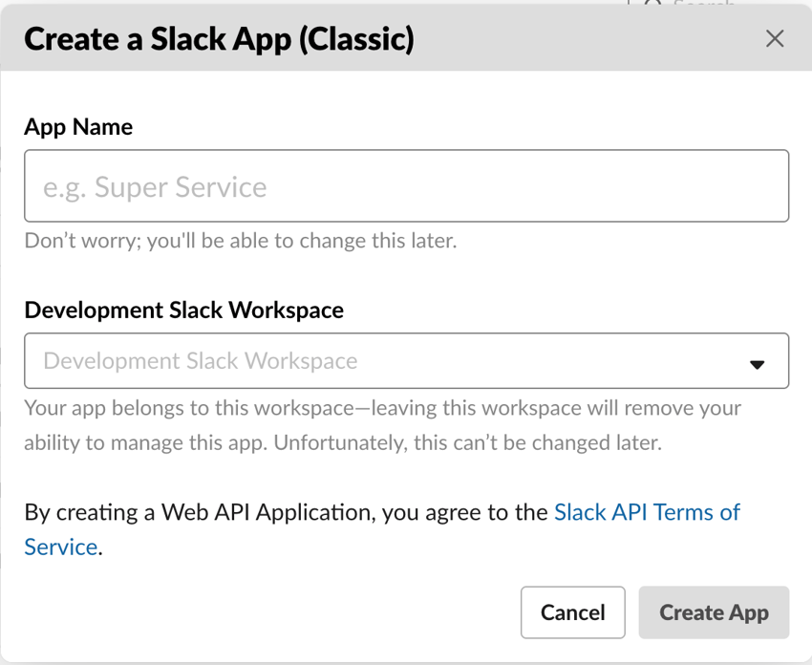Viewport: 812px width, 665px height.
Task: Click the close X in the dialog header
Action: [x=775, y=39]
